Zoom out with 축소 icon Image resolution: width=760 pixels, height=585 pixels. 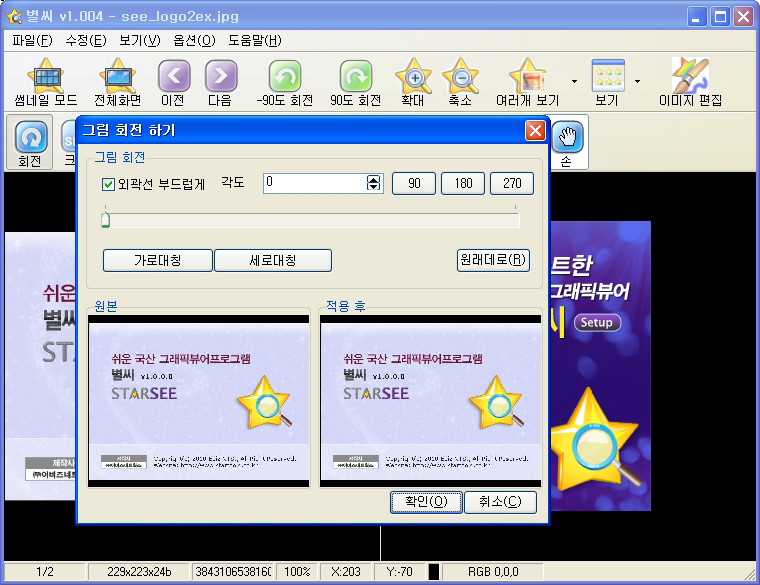click(460, 82)
